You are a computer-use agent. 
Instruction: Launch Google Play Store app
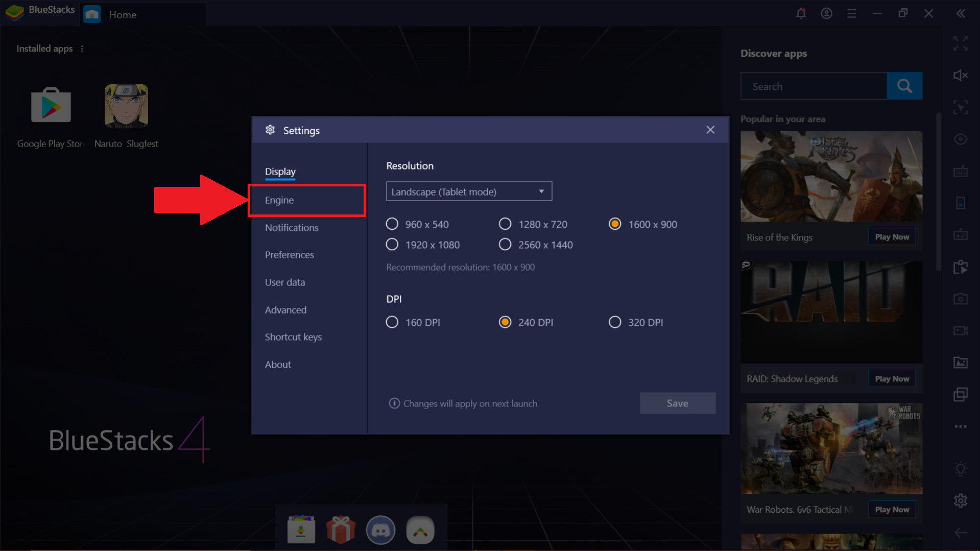(x=51, y=106)
